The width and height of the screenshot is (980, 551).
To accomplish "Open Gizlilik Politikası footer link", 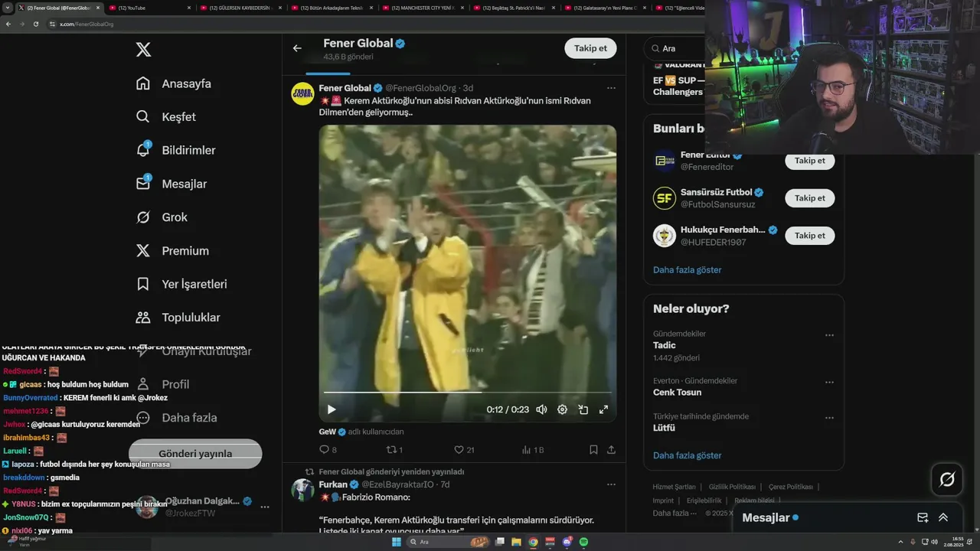I will coord(732,487).
